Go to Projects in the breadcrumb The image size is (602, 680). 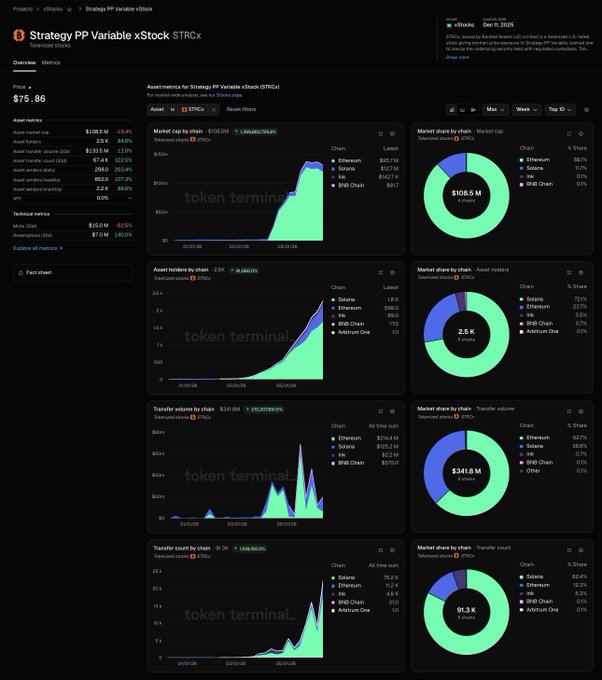[x=23, y=9]
